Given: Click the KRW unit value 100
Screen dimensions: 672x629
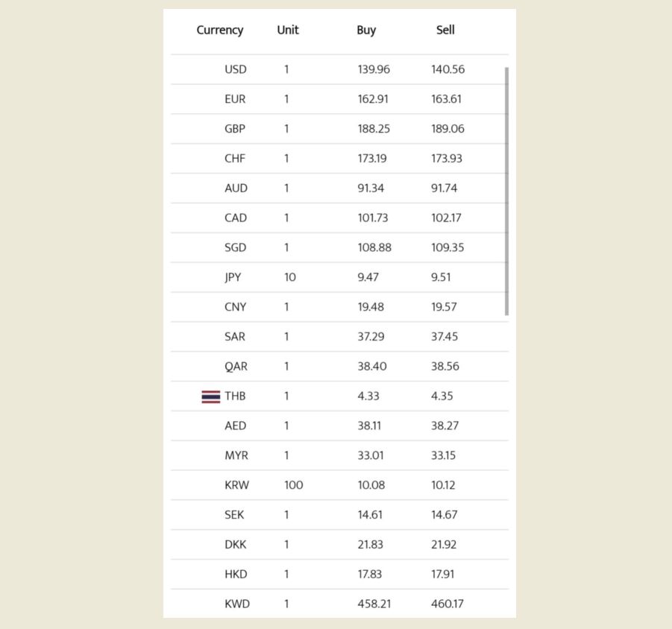Looking at the screenshot, I should coord(294,485).
